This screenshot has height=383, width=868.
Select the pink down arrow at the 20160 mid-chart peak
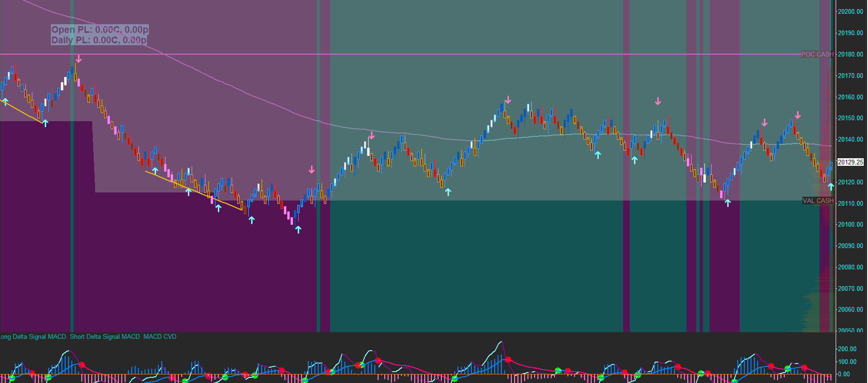tap(508, 100)
